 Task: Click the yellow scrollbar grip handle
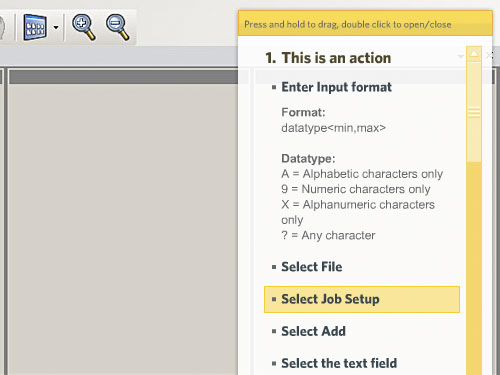(474, 112)
